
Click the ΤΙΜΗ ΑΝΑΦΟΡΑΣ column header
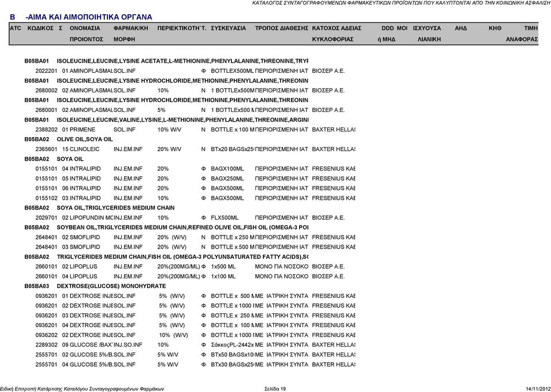522,34
